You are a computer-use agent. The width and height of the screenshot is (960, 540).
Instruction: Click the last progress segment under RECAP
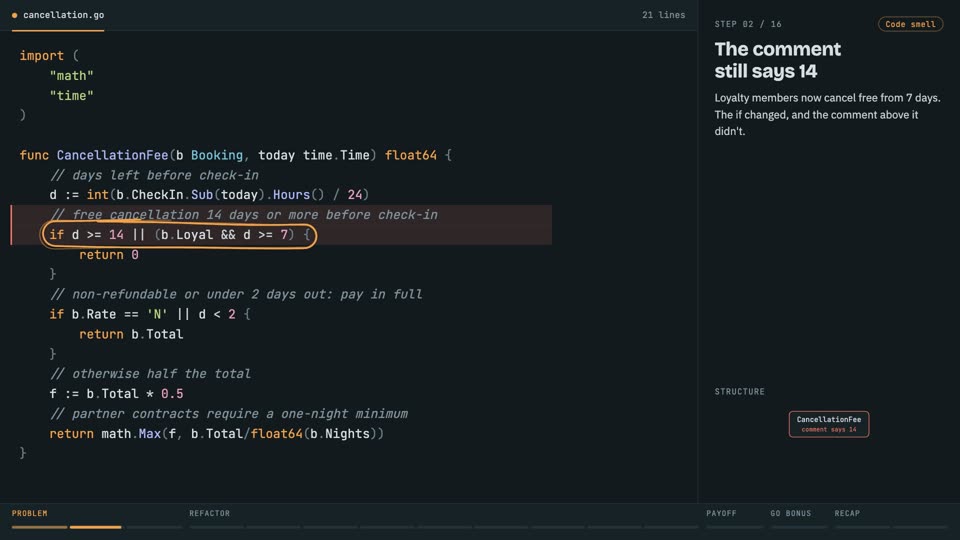coord(920,527)
